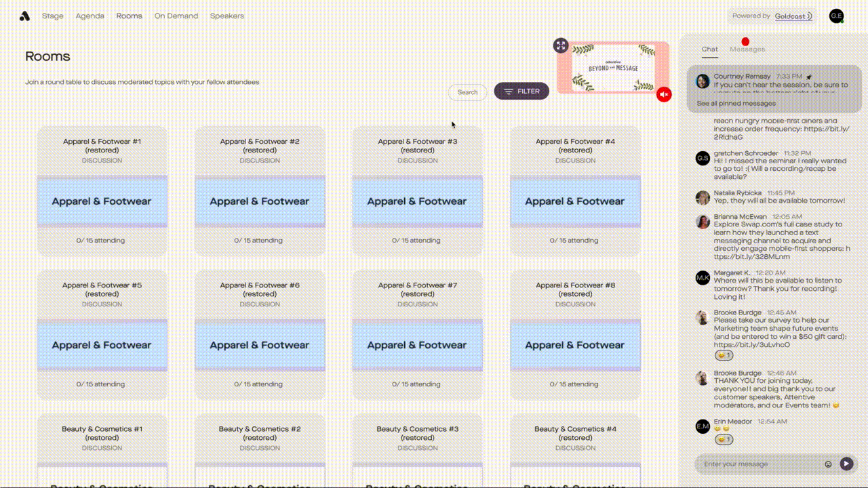
Task: Click Erin Meador's E.M avatar
Action: tap(703, 426)
